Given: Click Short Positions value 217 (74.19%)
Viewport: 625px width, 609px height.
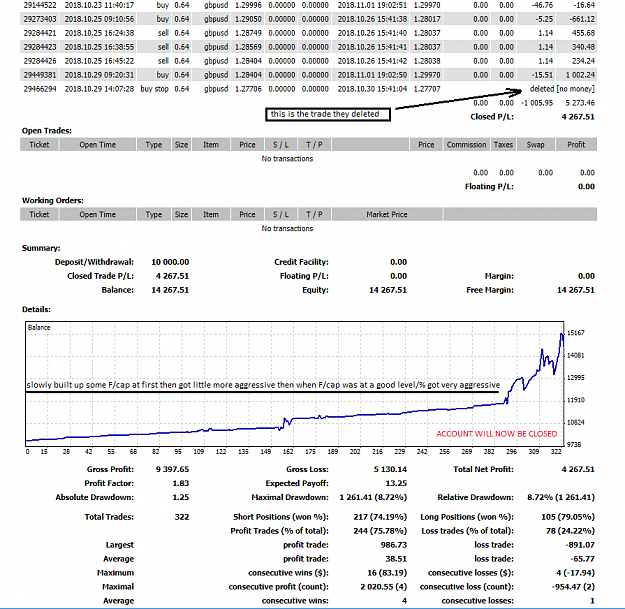Looking at the screenshot, I should pyautogui.click(x=380, y=517).
